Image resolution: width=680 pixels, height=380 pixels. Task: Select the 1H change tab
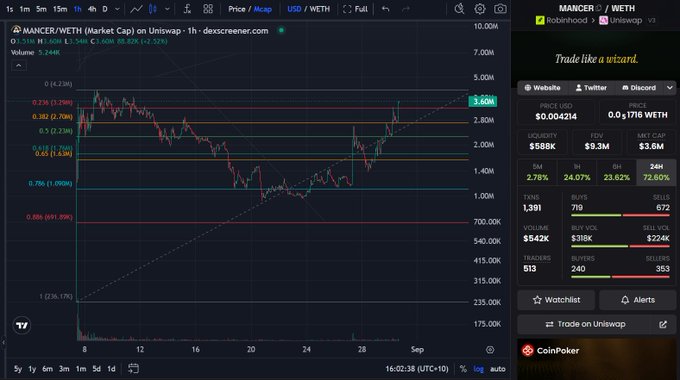coord(577,172)
